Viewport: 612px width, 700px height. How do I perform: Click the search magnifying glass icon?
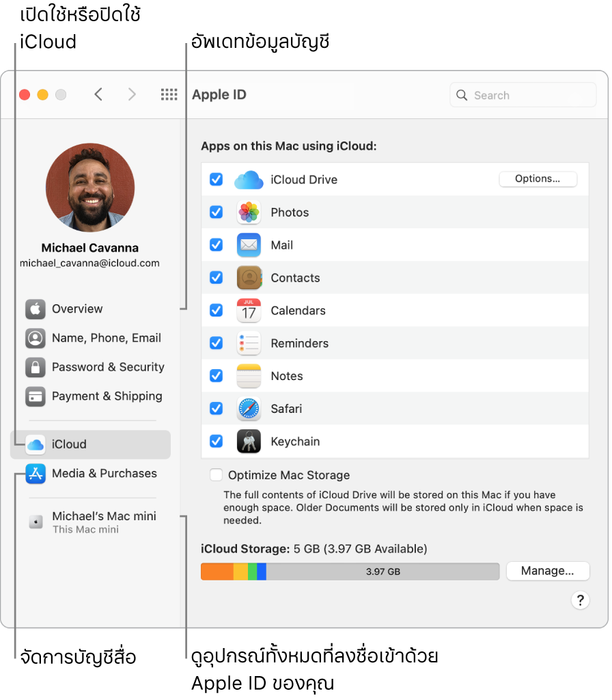462,95
